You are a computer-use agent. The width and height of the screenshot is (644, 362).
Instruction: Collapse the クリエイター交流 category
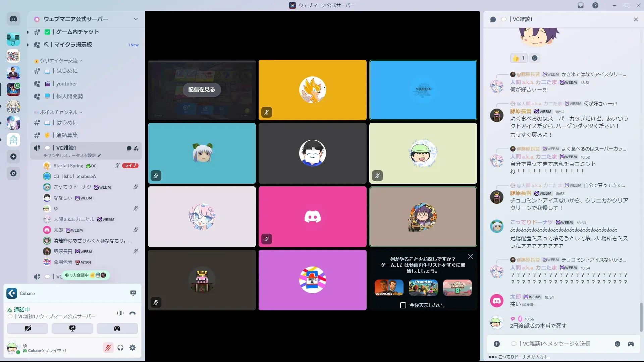click(59, 61)
